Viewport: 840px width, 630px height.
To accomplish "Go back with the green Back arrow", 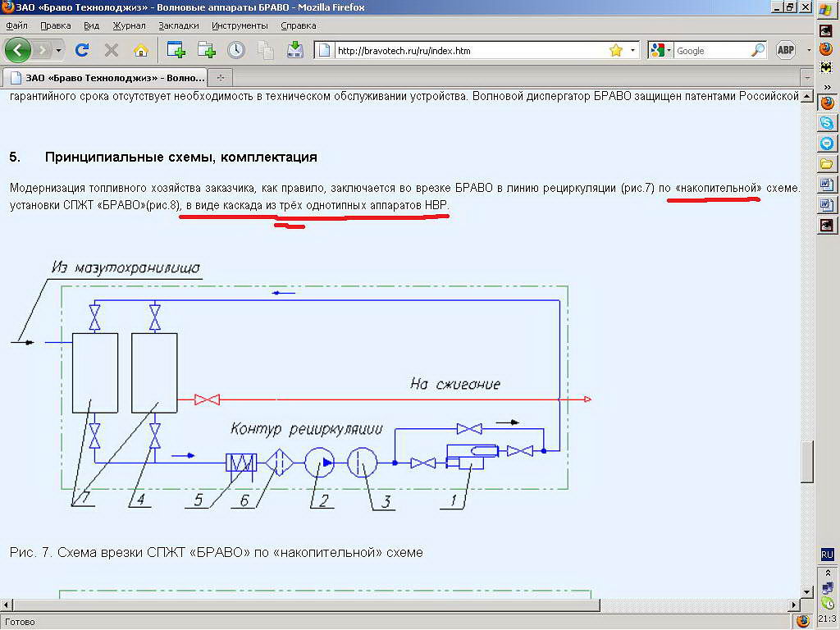I will (x=18, y=50).
